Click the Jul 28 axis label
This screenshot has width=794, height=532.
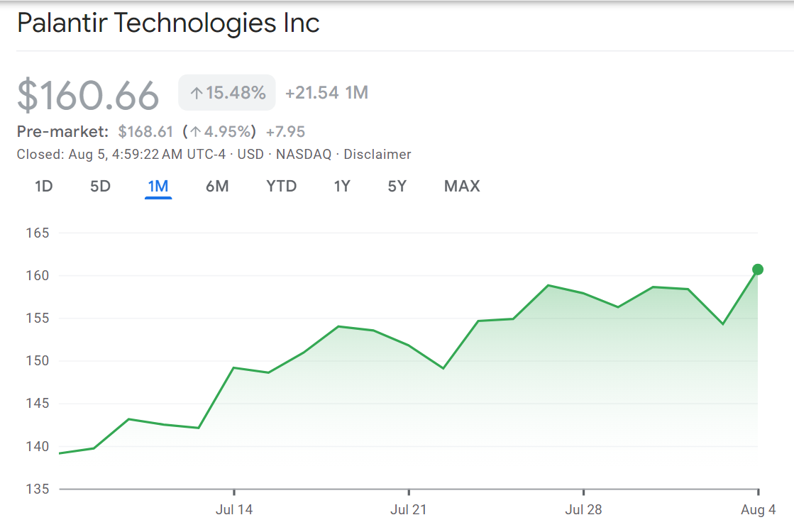coord(583,509)
